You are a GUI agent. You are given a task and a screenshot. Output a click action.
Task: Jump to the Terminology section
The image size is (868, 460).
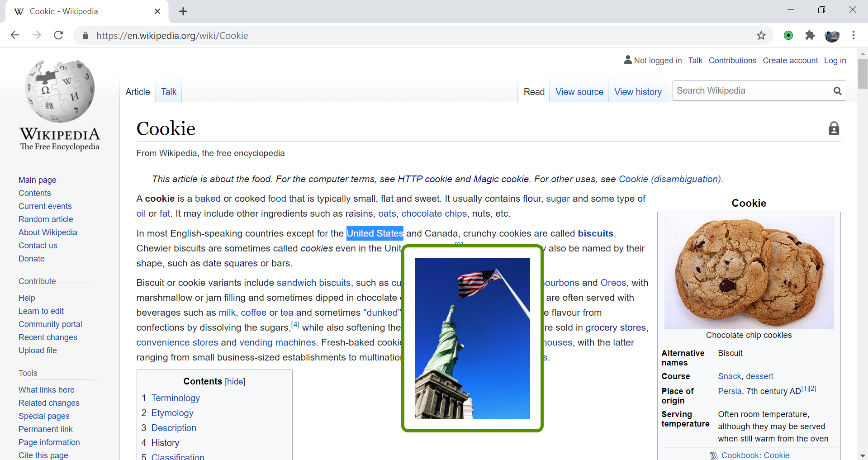click(175, 398)
